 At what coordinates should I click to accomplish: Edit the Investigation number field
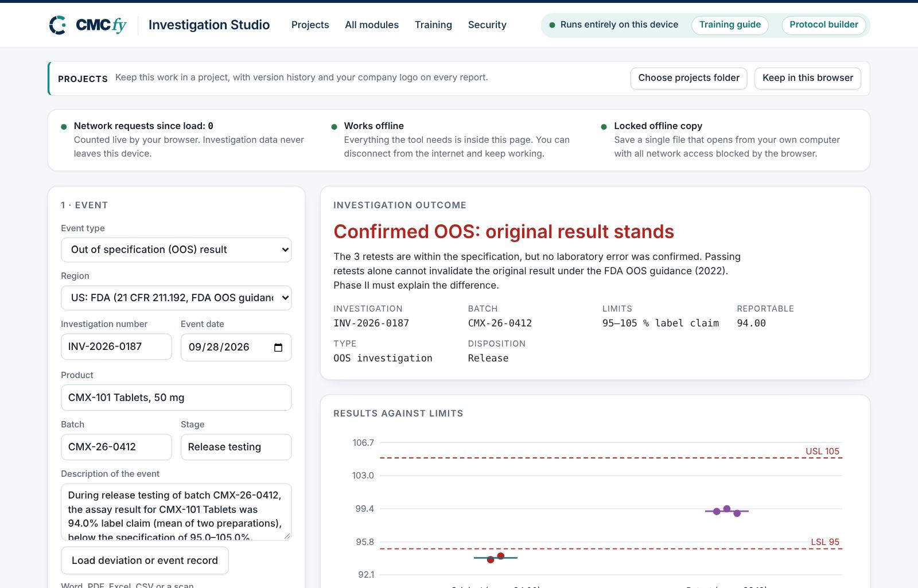[x=116, y=346]
